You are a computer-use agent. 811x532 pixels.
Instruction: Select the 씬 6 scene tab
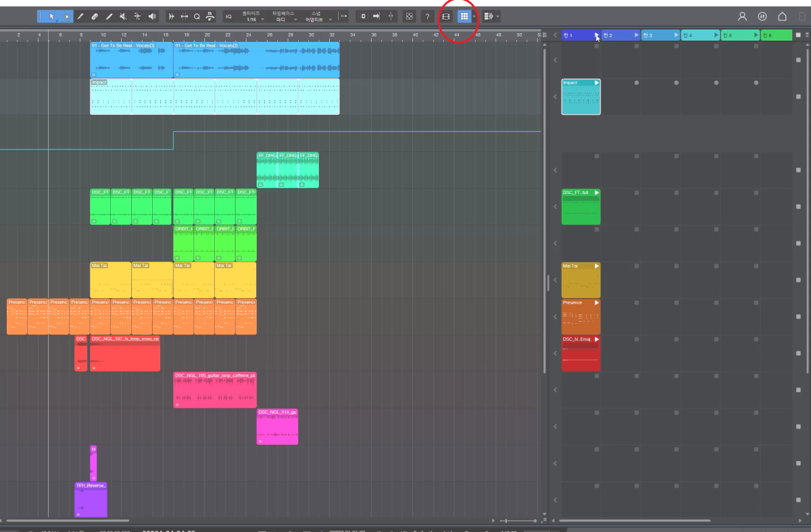[x=776, y=35]
